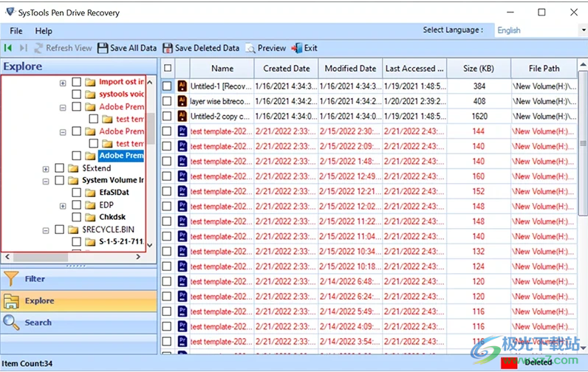This screenshot has height=372, width=588.
Task: Open the Help menu
Action: tap(44, 31)
